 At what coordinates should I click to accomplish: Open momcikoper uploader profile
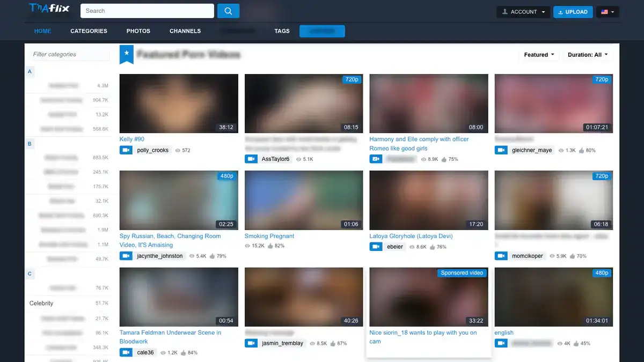[528, 256]
